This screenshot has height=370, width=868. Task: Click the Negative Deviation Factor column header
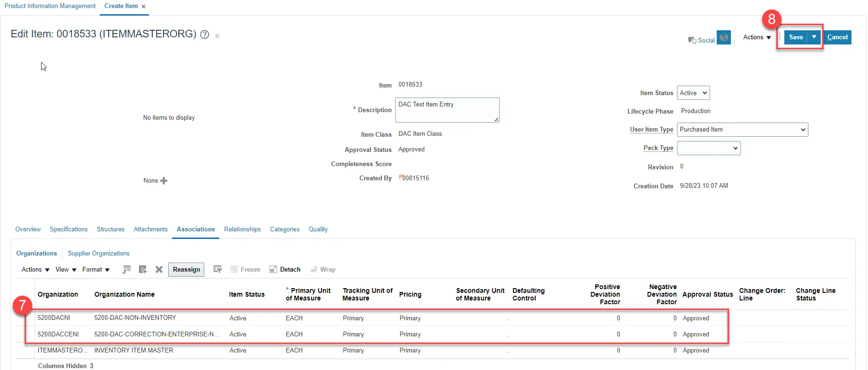tap(662, 294)
